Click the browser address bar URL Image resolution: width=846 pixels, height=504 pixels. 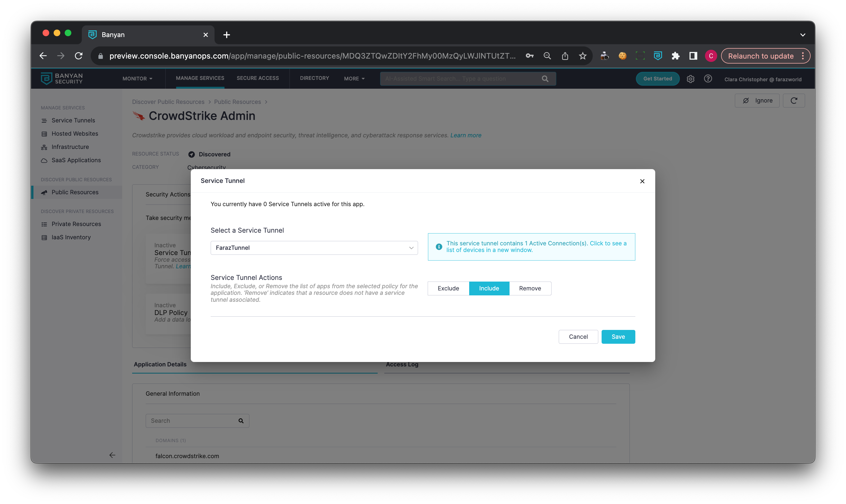pos(312,56)
